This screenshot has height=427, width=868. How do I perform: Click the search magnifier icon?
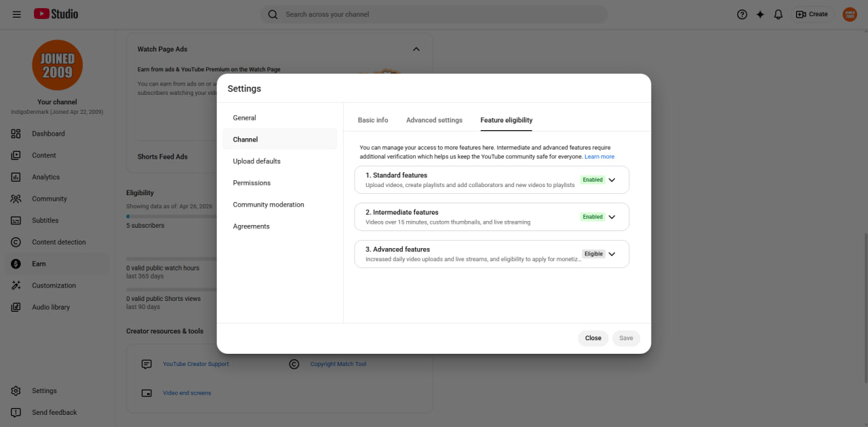[273, 14]
